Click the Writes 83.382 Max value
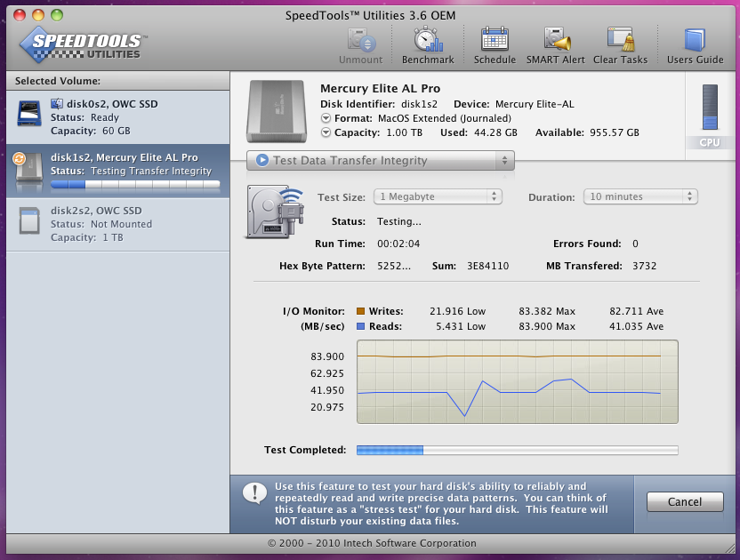 point(547,311)
